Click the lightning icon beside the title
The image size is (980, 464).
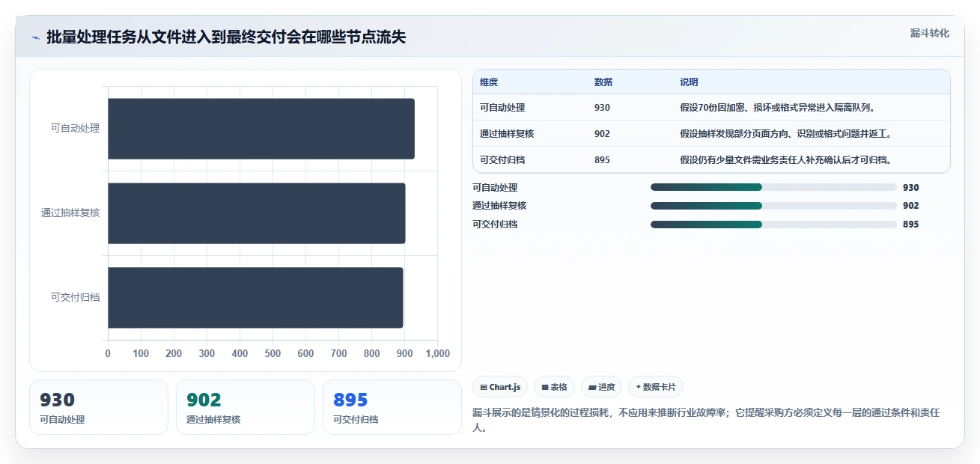pos(35,37)
